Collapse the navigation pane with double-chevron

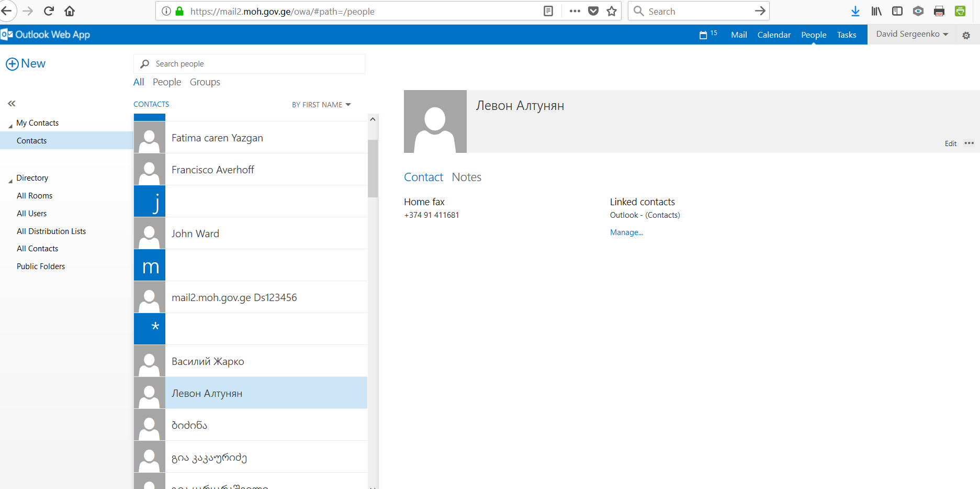12,104
